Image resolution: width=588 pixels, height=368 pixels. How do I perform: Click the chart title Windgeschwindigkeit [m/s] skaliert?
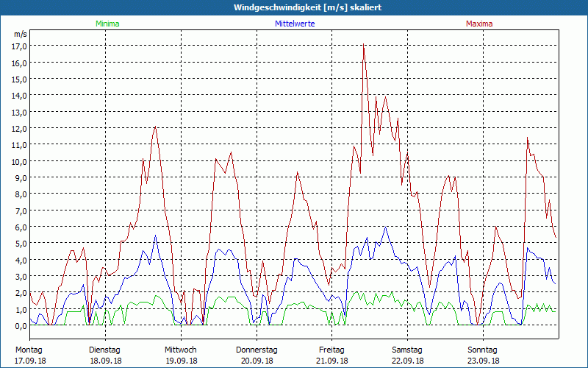(307, 7)
